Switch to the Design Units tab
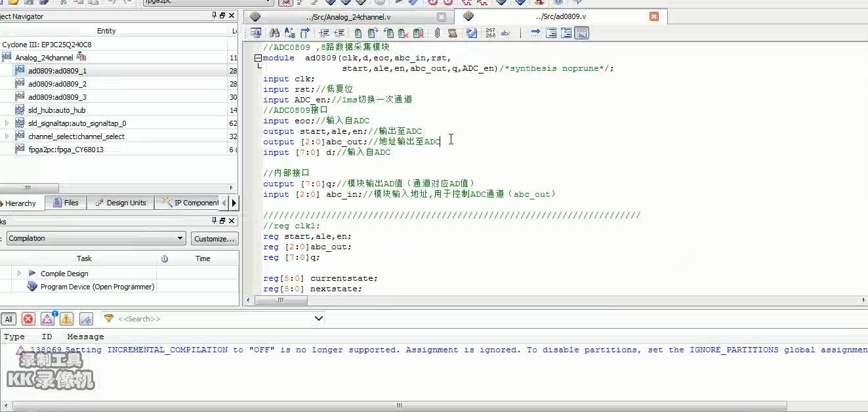The height and width of the screenshot is (412, 868). (121, 203)
